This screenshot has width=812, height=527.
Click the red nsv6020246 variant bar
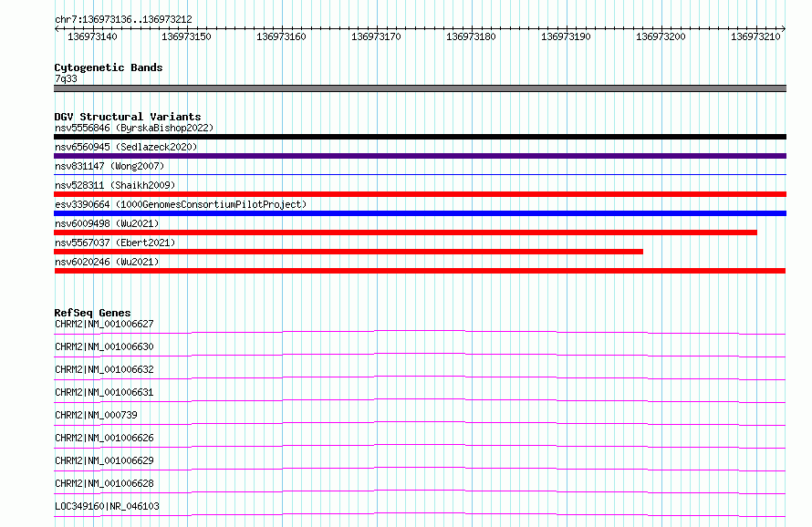420,271
